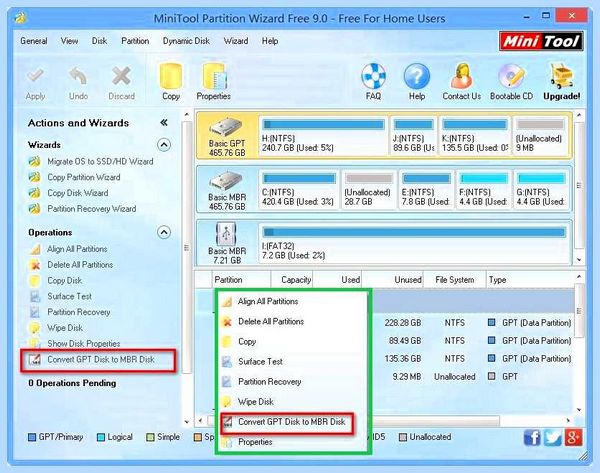Viewport: 600px width, 473px height.
Task: Click the partition list vertical scrollbar
Action: click(579, 310)
